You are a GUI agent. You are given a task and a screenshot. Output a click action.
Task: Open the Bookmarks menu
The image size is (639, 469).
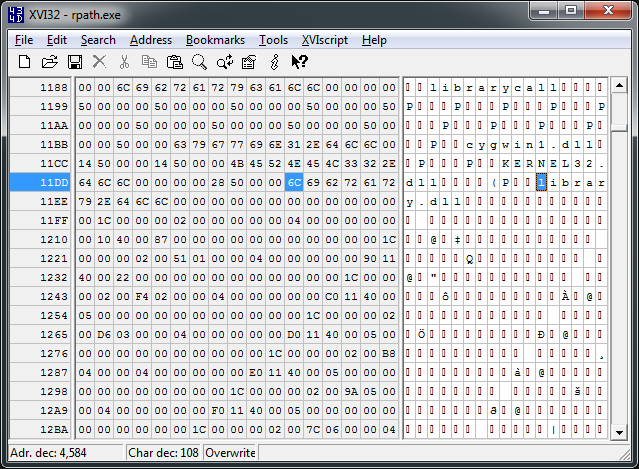[215, 40]
